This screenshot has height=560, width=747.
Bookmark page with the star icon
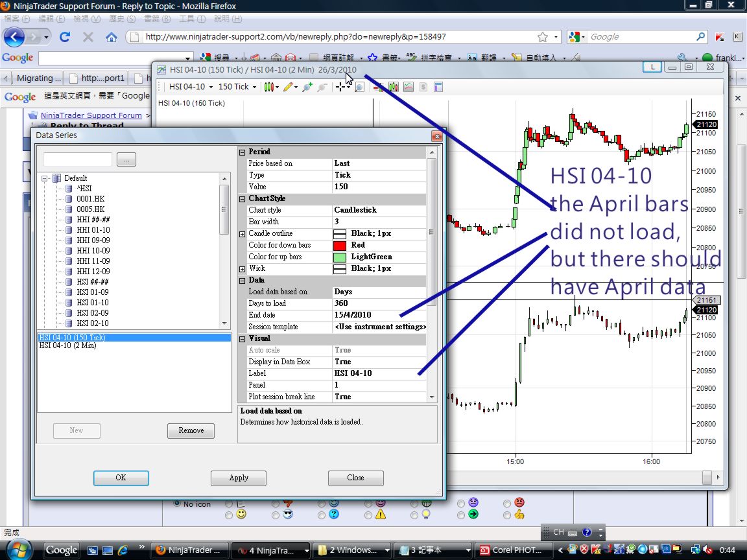(x=543, y=37)
